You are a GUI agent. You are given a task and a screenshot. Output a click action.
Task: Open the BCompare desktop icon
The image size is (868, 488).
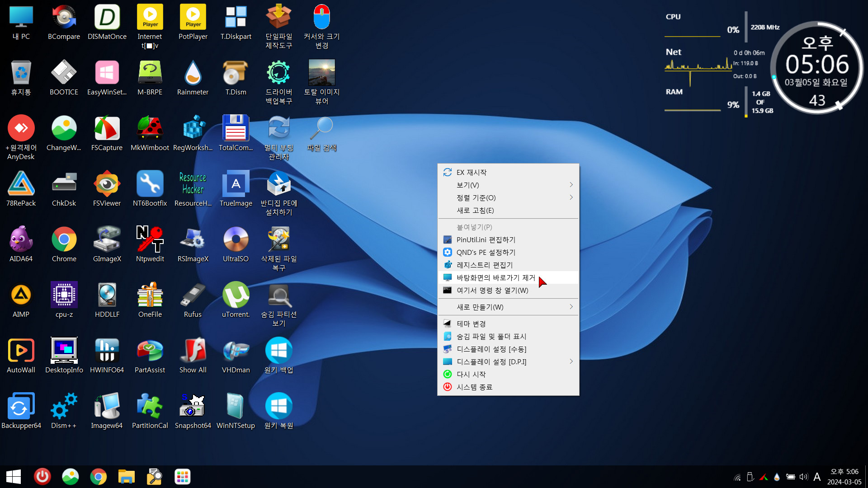click(x=64, y=22)
